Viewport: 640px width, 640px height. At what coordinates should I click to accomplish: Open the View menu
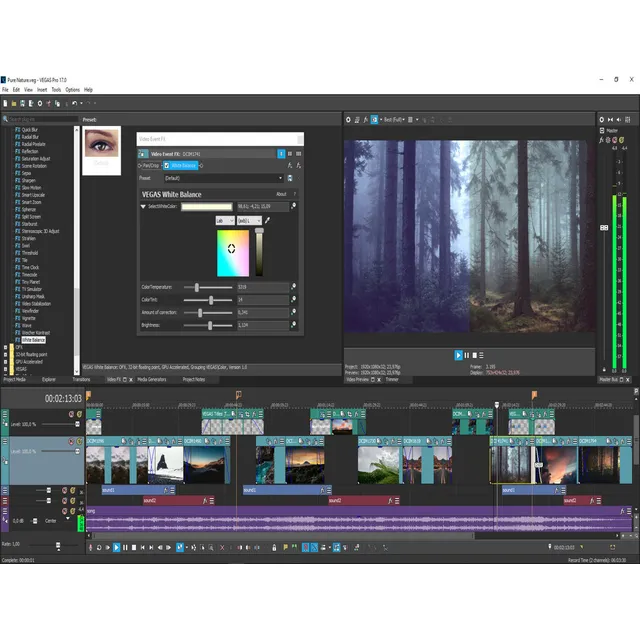coord(28,90)
